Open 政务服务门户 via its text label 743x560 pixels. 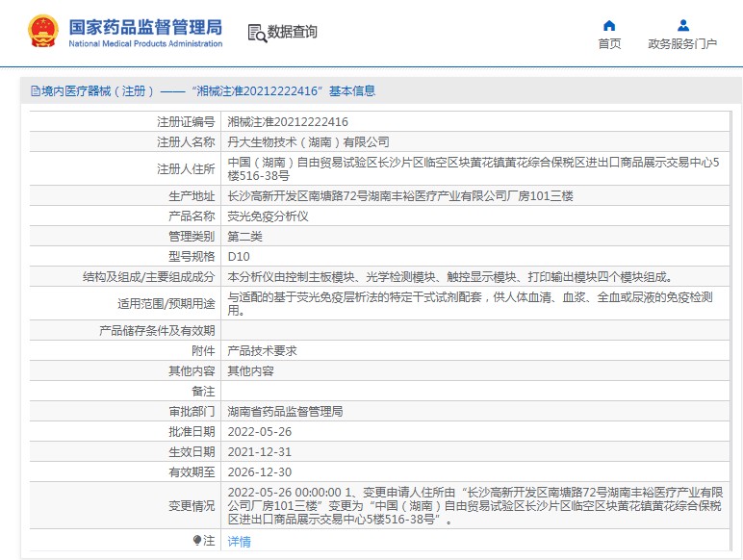[682, 44]
